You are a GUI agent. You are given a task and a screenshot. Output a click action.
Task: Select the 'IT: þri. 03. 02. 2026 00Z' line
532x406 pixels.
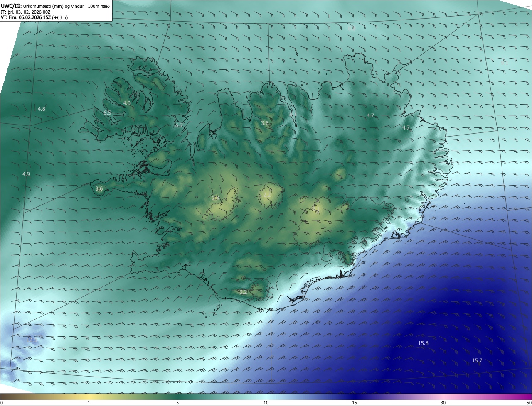pyautogui.click(x=26, y=12)
